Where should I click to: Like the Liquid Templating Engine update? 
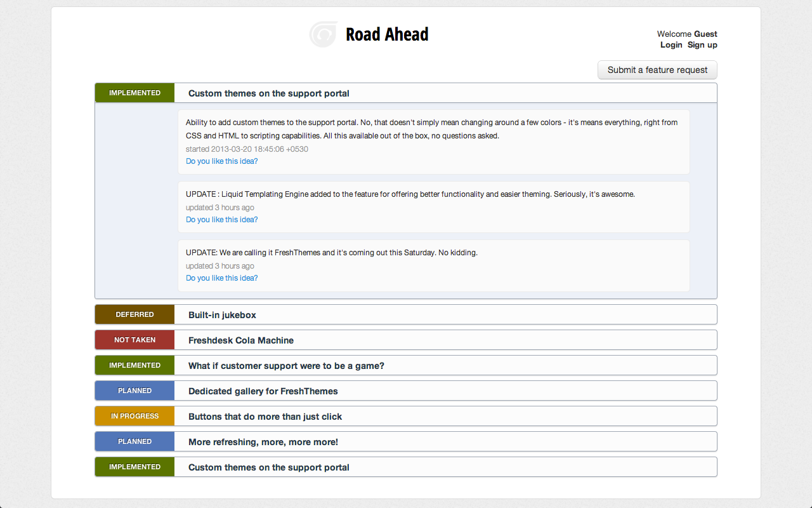point(221,220)
